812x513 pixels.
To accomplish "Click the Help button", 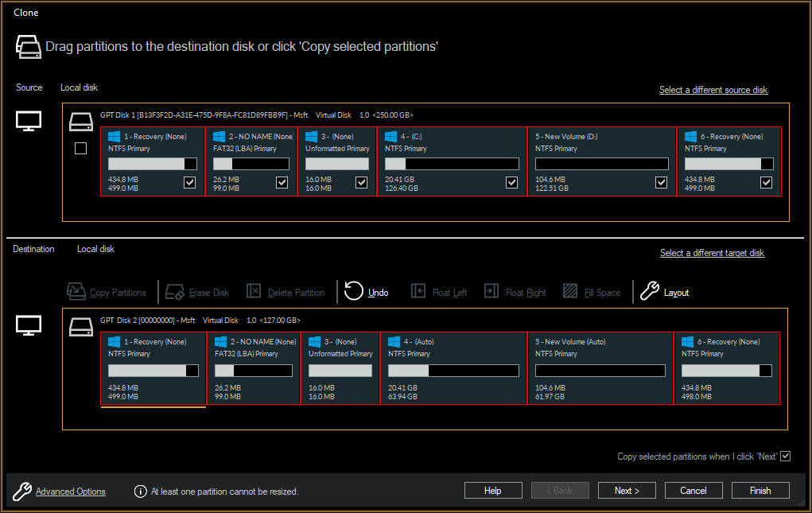I will (493, 490).
